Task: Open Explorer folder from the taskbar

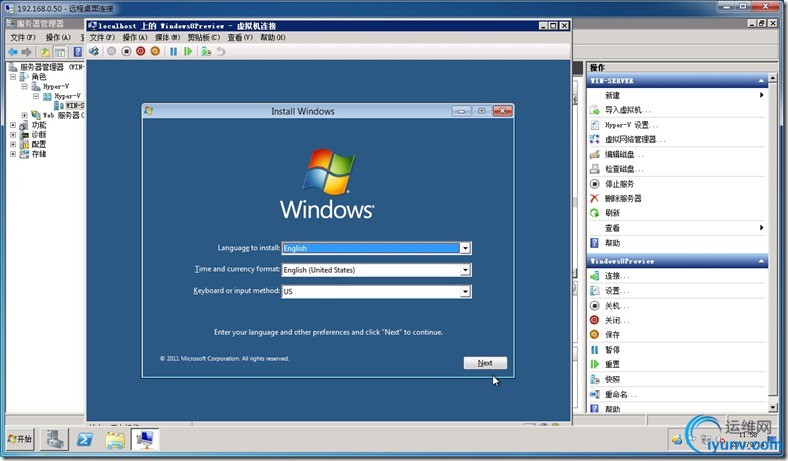Action: point(115,439)
